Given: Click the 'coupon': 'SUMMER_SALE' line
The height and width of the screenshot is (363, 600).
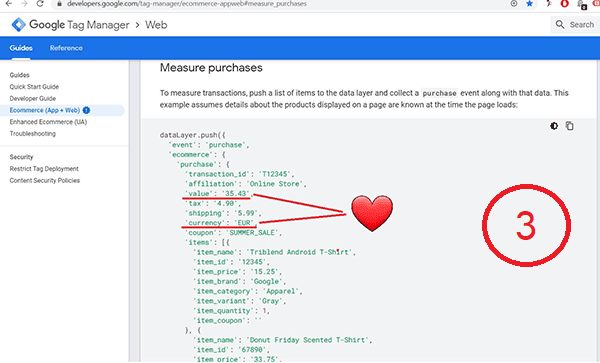Looking at the screenshot, I should pos(233,233).
